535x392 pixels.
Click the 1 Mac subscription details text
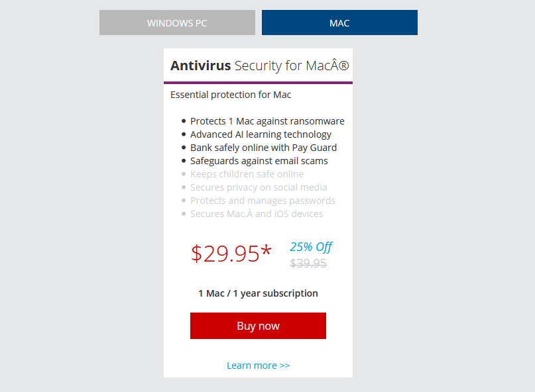click(258, 293)
